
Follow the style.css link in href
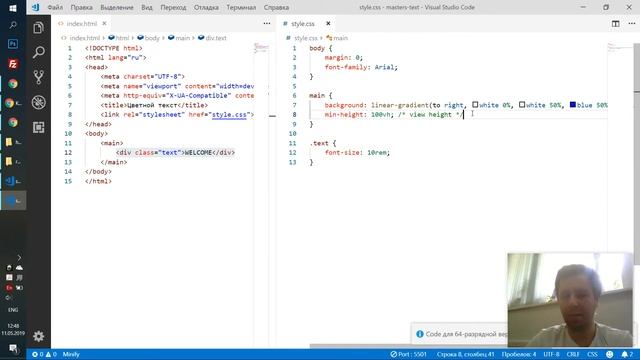(229, 115)
